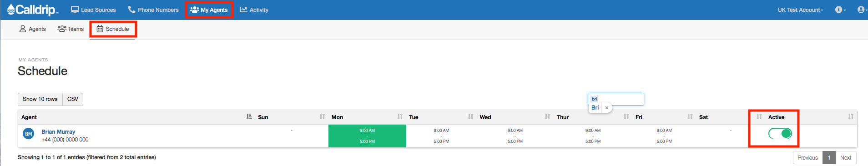Screen dimensions: 868x166
Task: Sort by the Sun column icon
Action: click(322, 117)
